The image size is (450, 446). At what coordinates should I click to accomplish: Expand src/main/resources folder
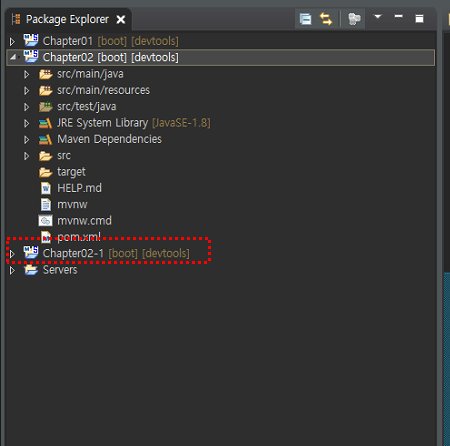coord(26,91)
